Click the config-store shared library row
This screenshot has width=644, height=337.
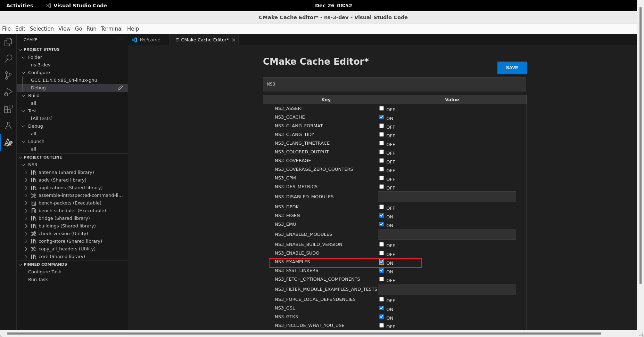click(72, 241)
